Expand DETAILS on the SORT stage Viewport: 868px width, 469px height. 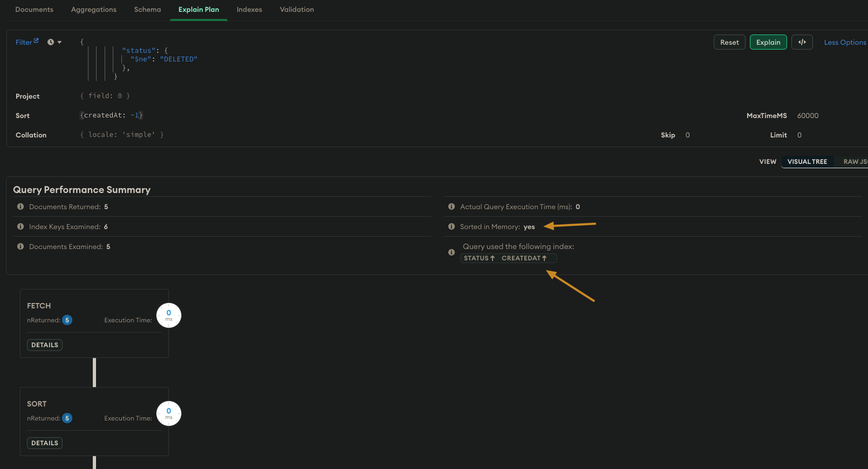(45, 443)
